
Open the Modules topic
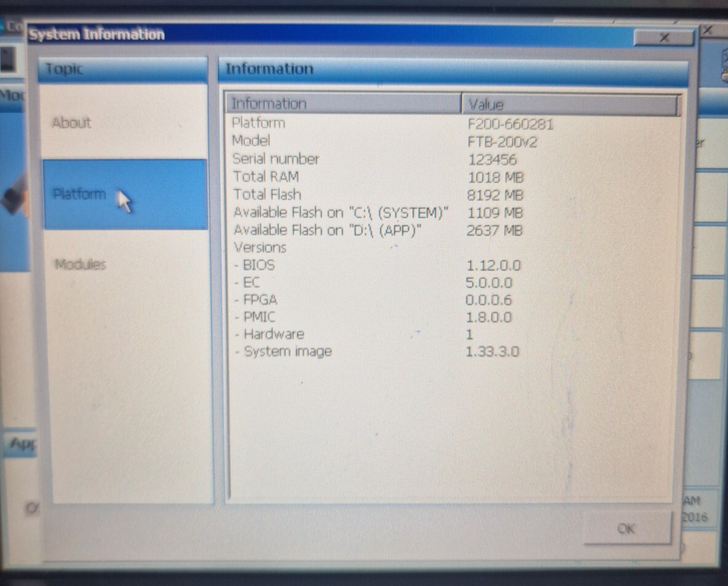coord(80,265)
